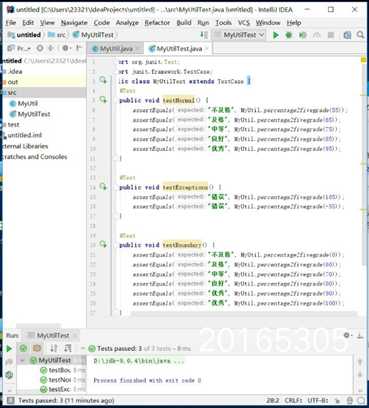Click the stop square in main toolbar

coord(331,35)
